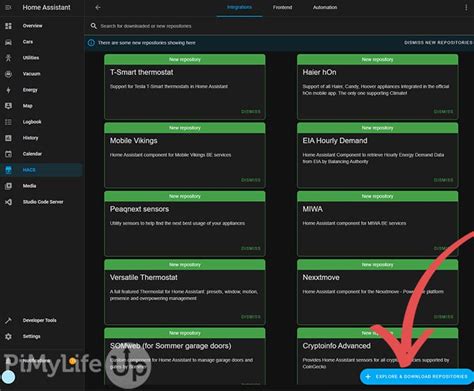The width and height of the screenshot is (474, 391).
Task: Click the Cars sidebar icon
Action: [8, 42]
